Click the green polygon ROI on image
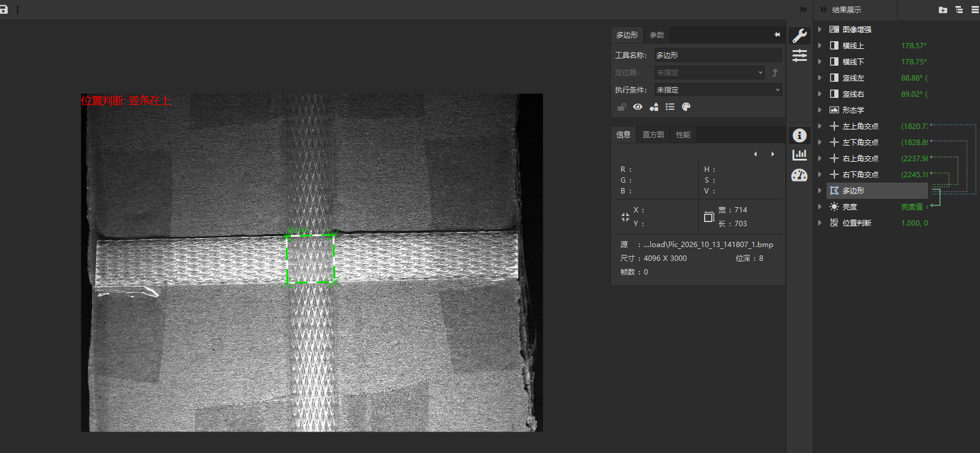The width and height of the screenshot is (980, 453). tap(311, 258)
